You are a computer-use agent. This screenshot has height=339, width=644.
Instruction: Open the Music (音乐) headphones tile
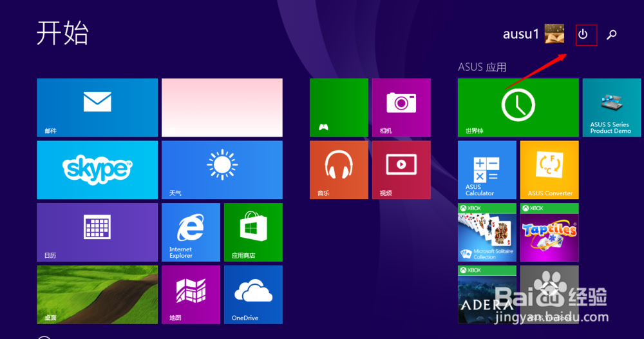pyautogui.click(x=339, y=170)
